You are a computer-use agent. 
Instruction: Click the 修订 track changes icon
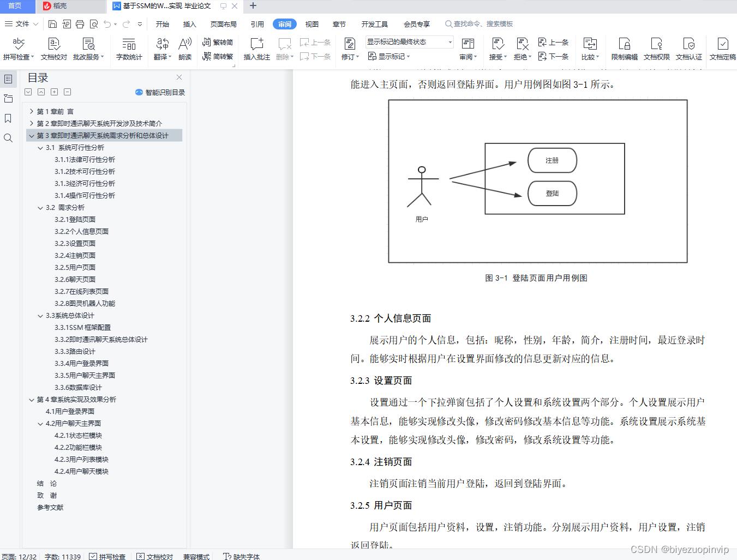coord(350,49)
